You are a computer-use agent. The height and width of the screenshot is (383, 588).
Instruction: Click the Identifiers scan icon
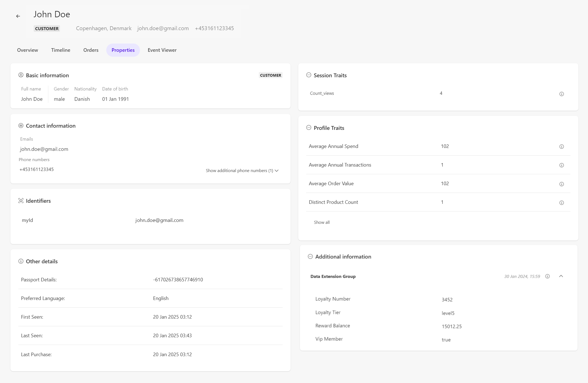(x=21, y=201)
